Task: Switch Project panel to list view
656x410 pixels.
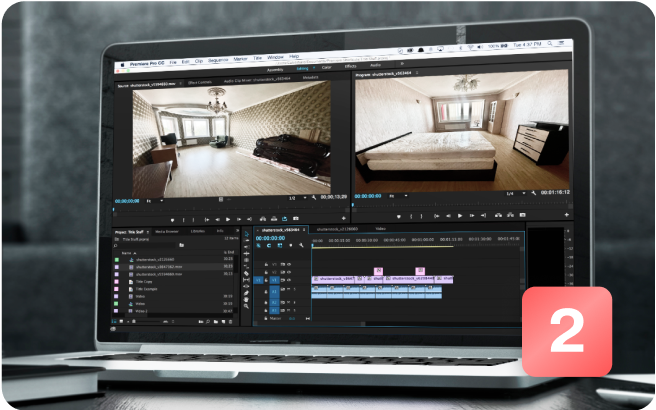Action: [x=114, y=321]
